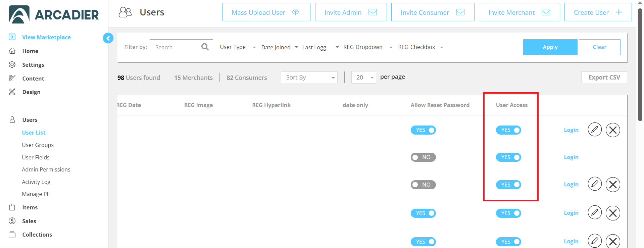Open Activity Log in sidebar
644x248 pixels.
(x=36, y=182)
